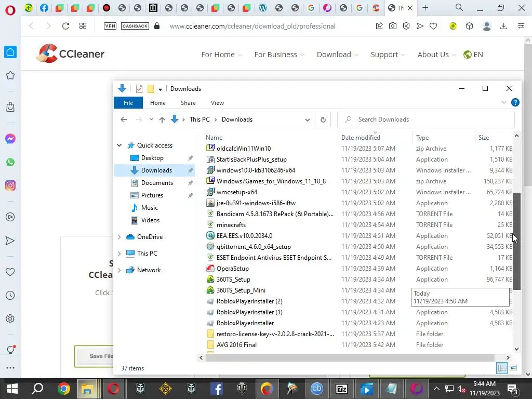Select Documents in Quick access
Image resolution: width=532 pixels, height=399 pixels.
[x=157, y=183]
